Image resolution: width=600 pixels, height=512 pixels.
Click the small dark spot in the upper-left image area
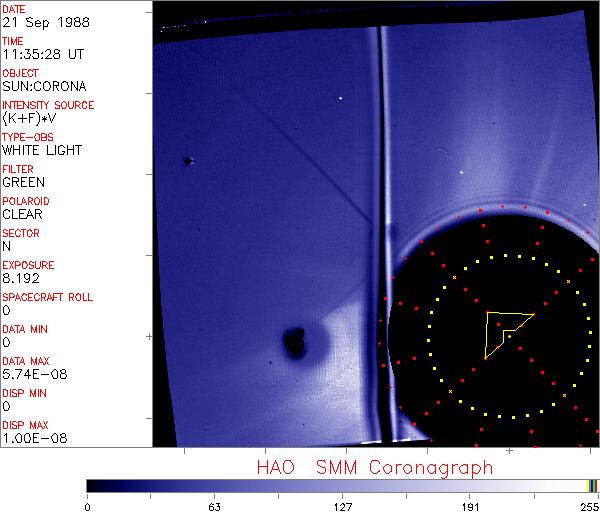[x=187, y=160]
